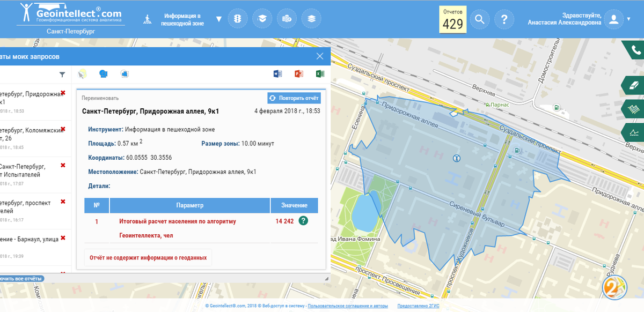Click the graduation cap education icon
This screenshot has width=644, height=312.
tap(262, 18)
